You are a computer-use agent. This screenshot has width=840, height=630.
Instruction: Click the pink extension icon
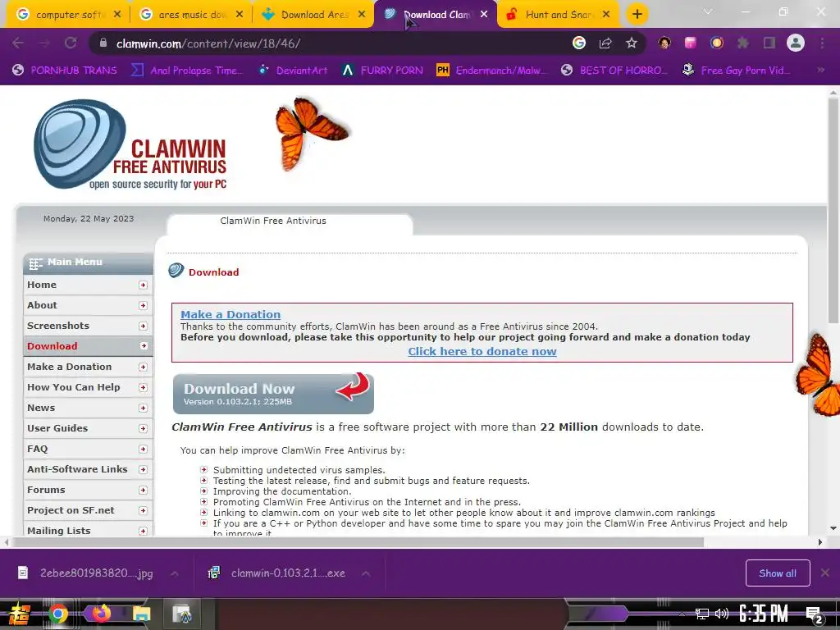[x=691, y=43]
